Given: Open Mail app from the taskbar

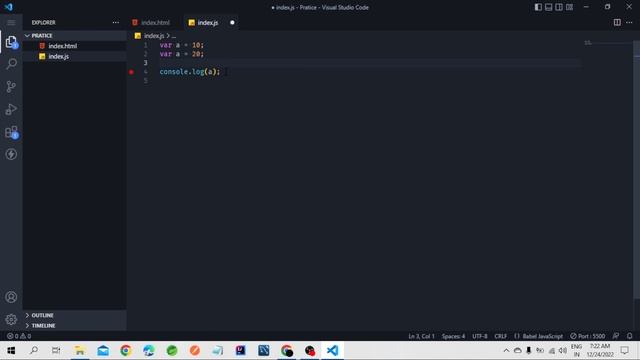Looking at the screenshot, I should (103, 350).
